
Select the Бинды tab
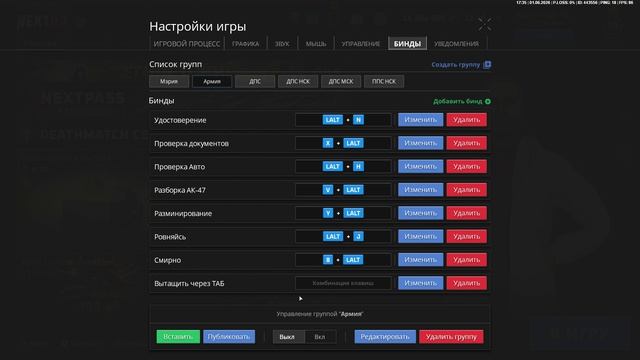pos(407,44)
